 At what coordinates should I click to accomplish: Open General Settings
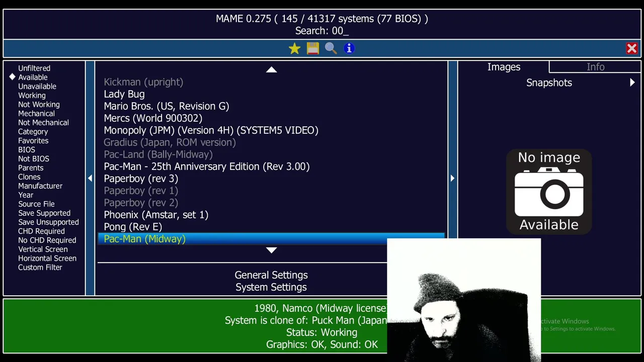[271, 275]
